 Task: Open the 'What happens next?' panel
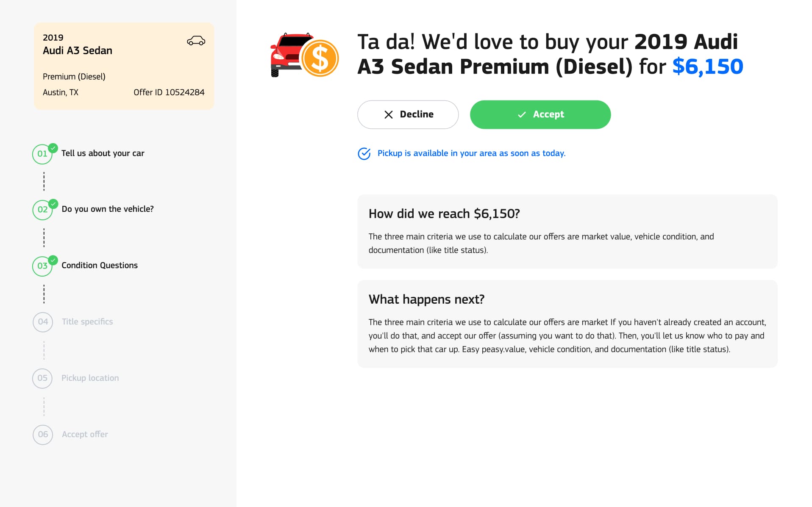(567, 324)
